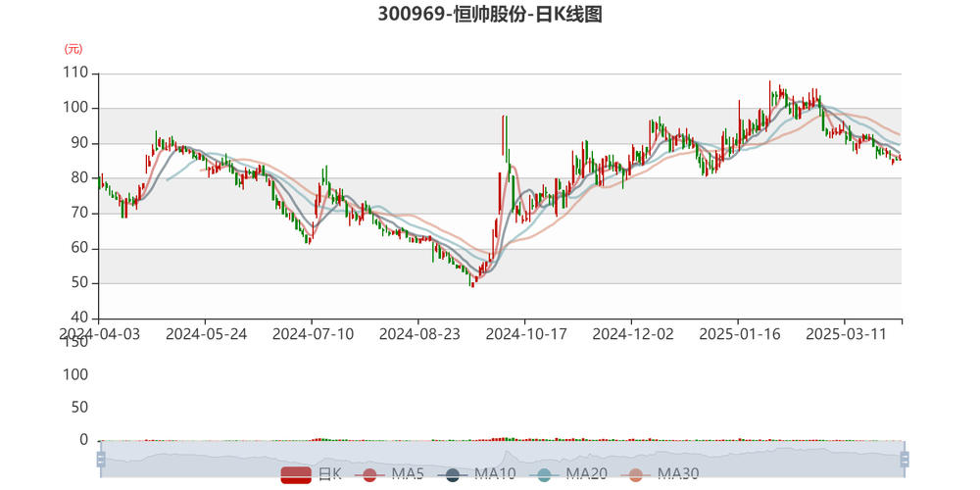Toggle the 日K candlestick series in the legend
This screenshot has height=490, width=980.
(x=312, y=474)
